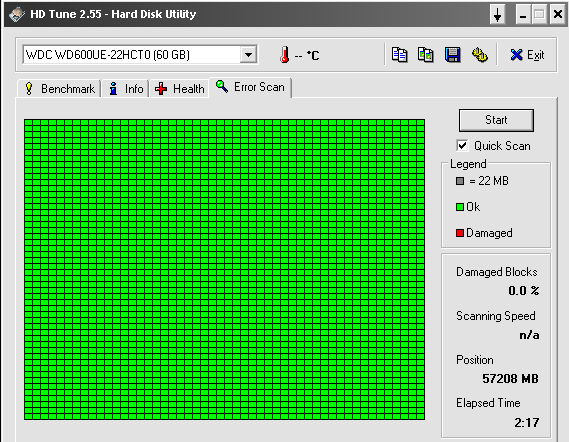Click the green Ok legend swatch
Viewport: 569px width, 442px height.
[x=460, y=207]
